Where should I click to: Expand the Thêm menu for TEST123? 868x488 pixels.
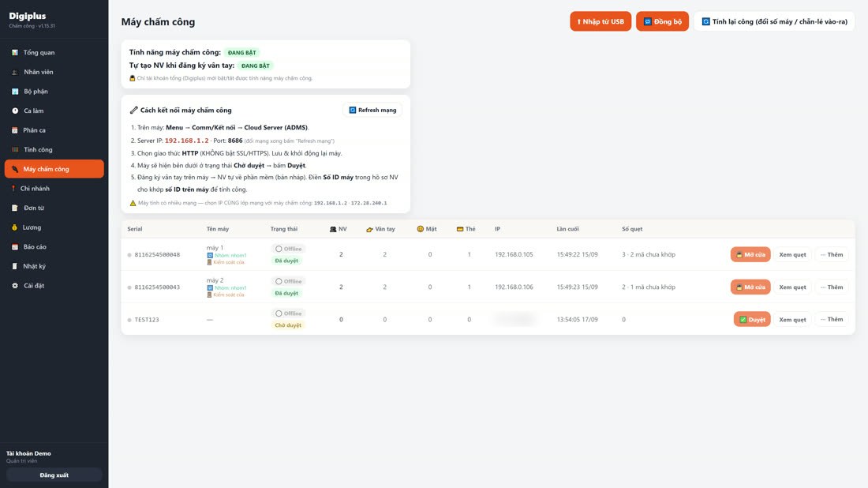click(832, 319)
